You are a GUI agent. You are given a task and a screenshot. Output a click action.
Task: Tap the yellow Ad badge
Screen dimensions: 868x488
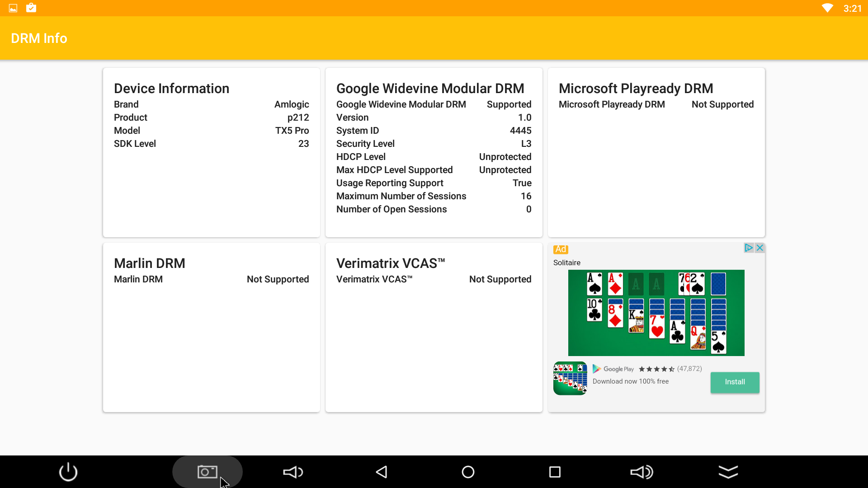[561, 249]
